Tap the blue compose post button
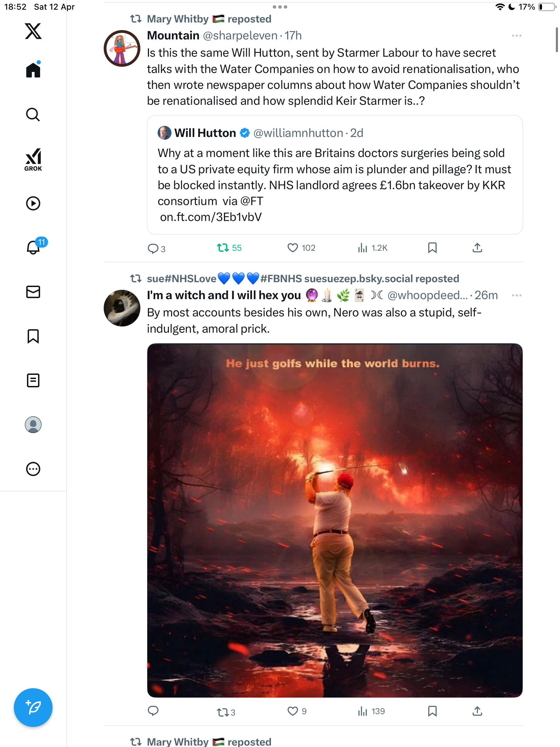The height and width of the screenshot is (747, 560). pos(33,708)
